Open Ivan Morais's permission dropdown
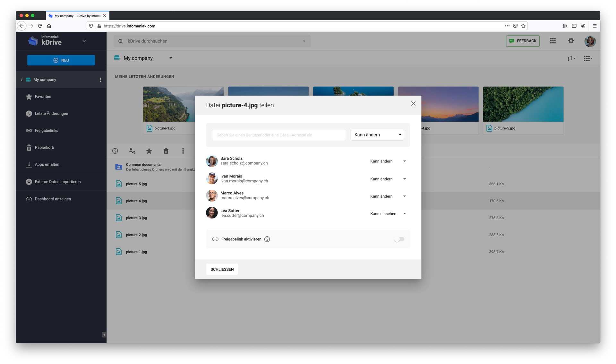The width and height of the screenshot is (616, 364). pos(388,179)
